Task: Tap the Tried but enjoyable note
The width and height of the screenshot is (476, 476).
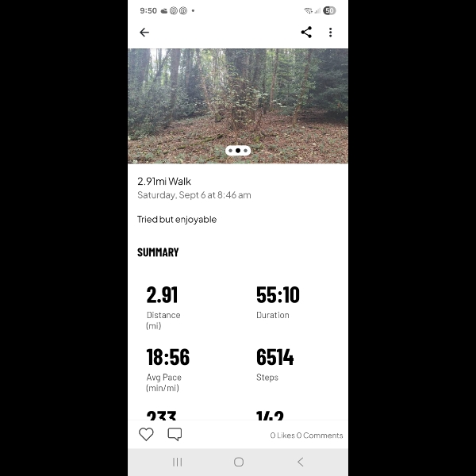Action: tap(177, 220)
